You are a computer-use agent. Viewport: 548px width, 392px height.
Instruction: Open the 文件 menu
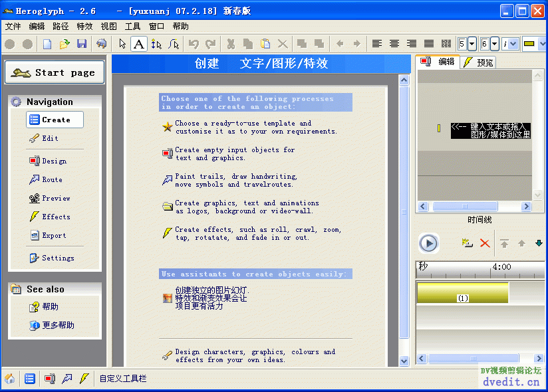pyautogui.click(x=13, y=27)
